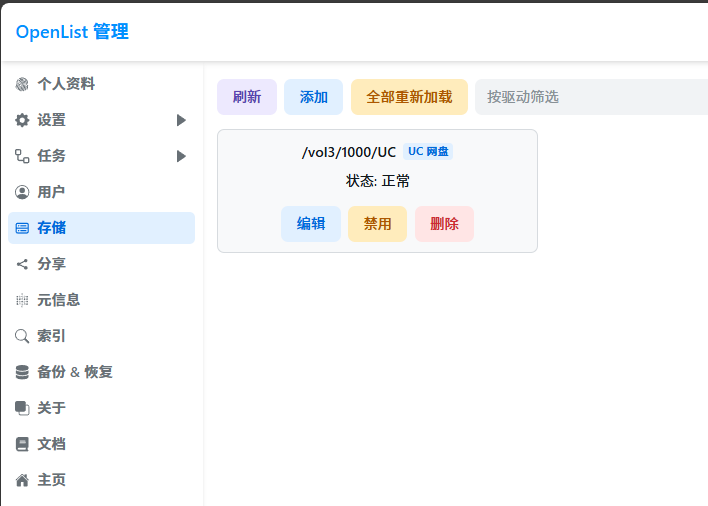Click the profile icon beside 个人资料
The image size is (708, 506).
click(22, 84)
